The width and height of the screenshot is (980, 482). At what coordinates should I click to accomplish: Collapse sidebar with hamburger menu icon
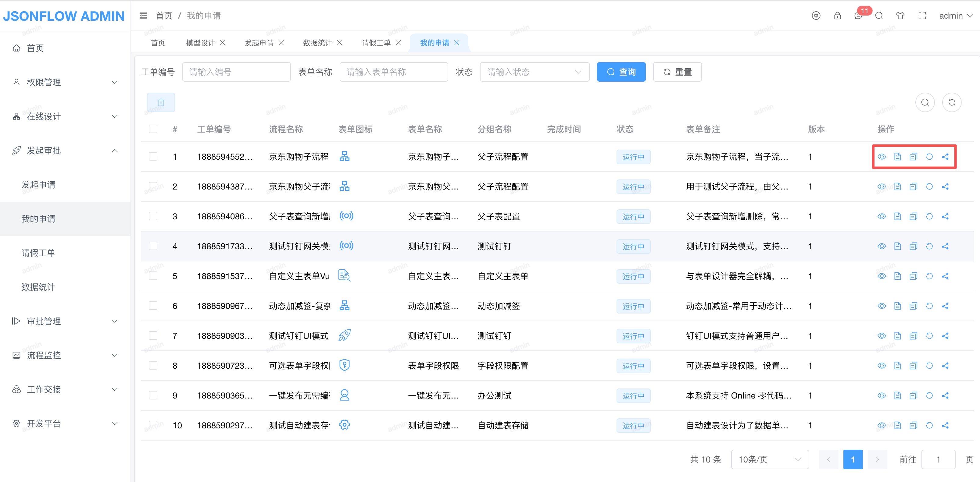tap(143, 16)
